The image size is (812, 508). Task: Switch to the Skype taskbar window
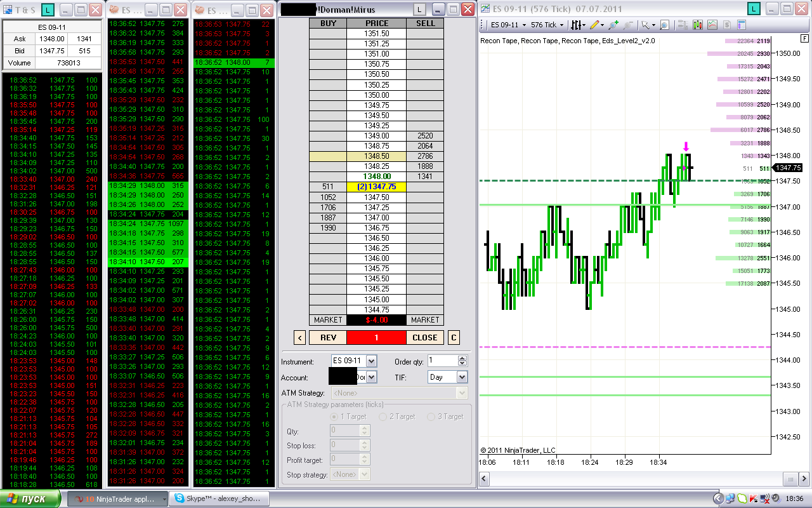(x=219, y=499)
